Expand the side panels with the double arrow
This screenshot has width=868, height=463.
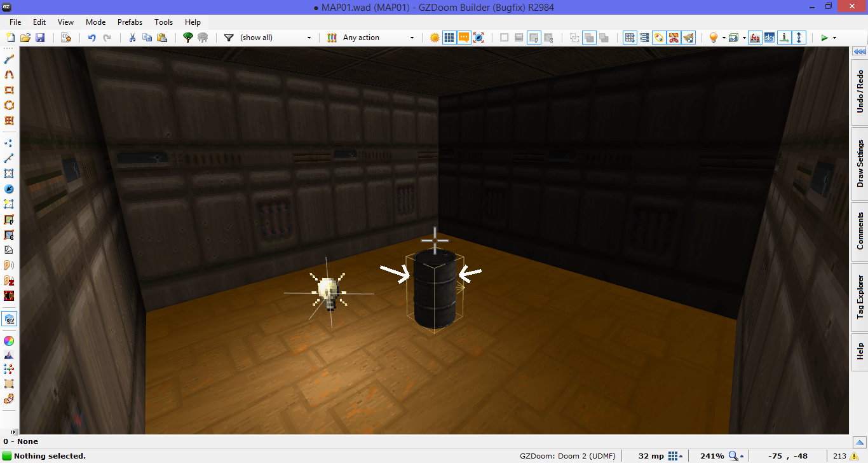click(860, 51)
